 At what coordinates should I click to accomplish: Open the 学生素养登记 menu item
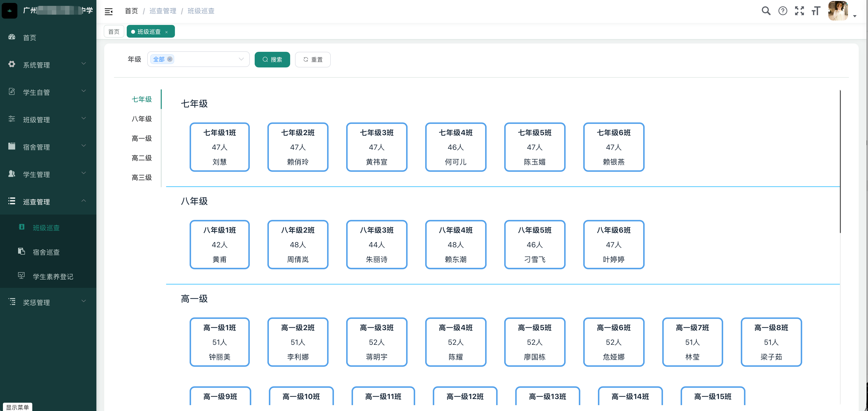click(x=48, y=276)
